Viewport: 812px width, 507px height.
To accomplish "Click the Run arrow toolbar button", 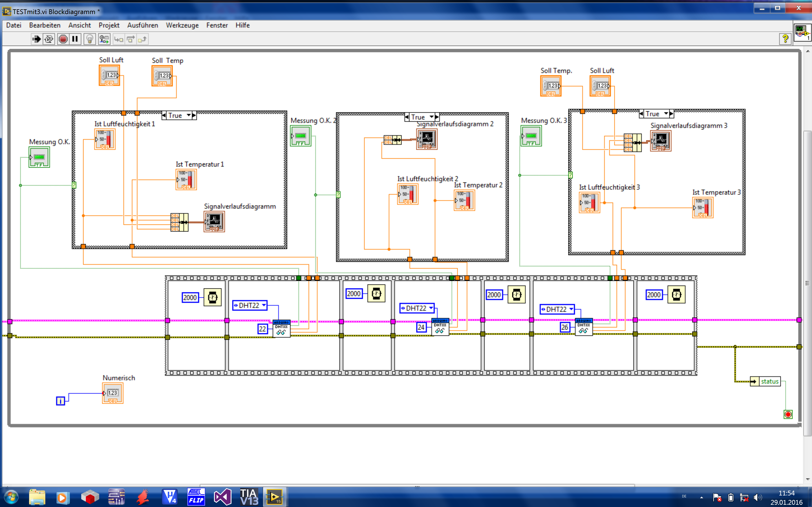I will coord(36,39).
